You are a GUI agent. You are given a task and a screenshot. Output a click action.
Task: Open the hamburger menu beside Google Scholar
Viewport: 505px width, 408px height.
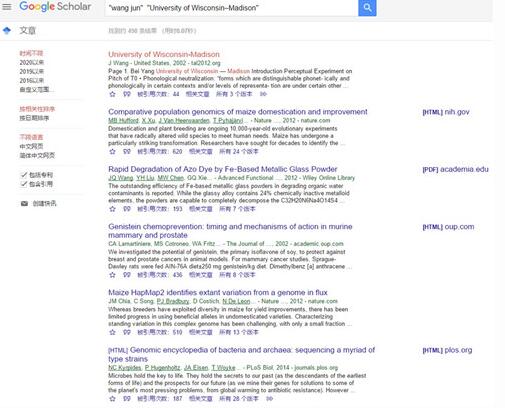[7, 7]
